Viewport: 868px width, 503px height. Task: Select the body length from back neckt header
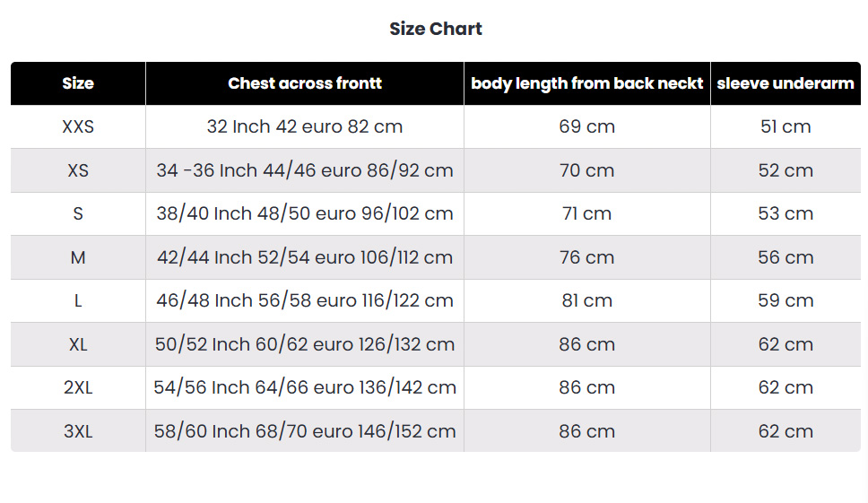point(587,83)
